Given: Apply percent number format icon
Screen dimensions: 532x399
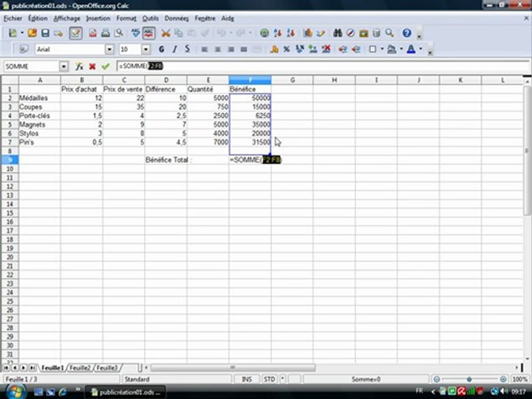Looking at the screenshot, I should pos(287,49).
